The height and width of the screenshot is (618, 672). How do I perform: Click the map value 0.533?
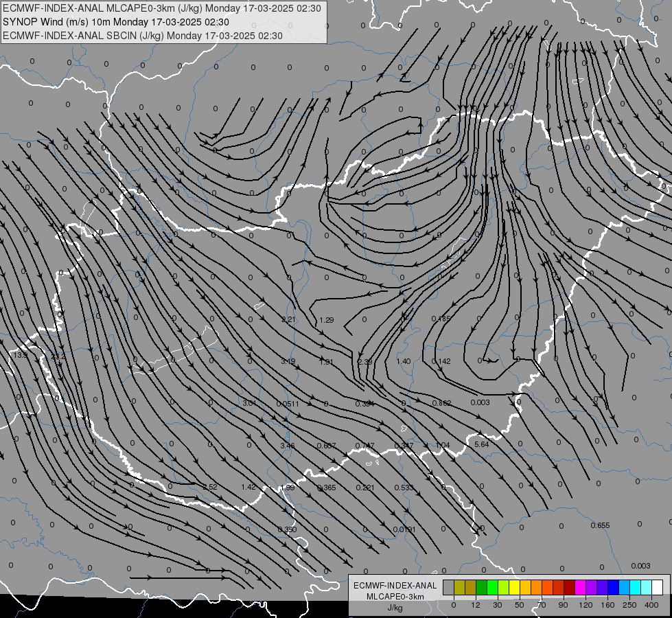pyautogui.click(x=404, y=488)
